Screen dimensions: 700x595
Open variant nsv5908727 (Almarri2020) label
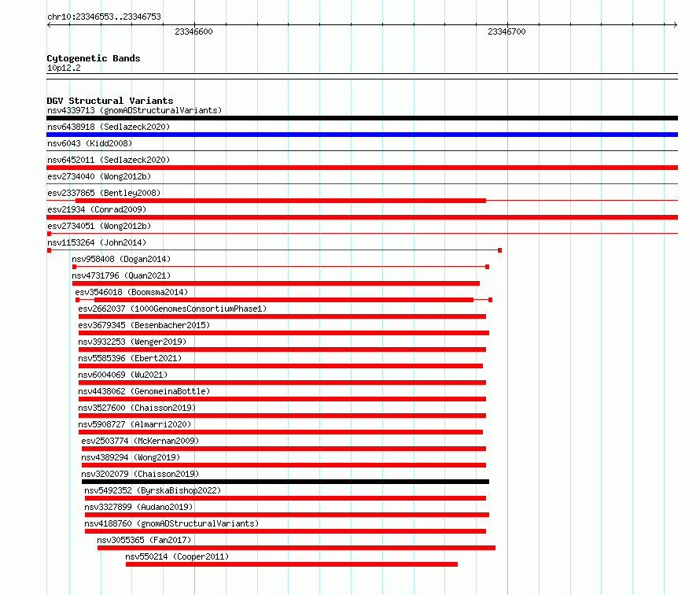tap(134, 424)
